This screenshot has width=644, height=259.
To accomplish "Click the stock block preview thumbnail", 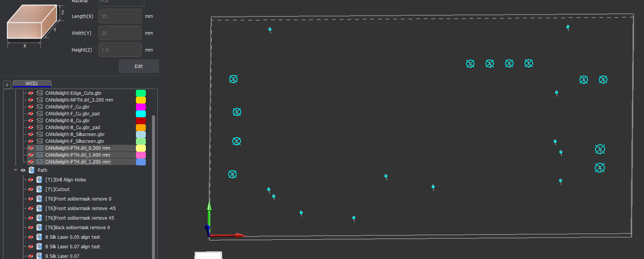I will 36,26.
